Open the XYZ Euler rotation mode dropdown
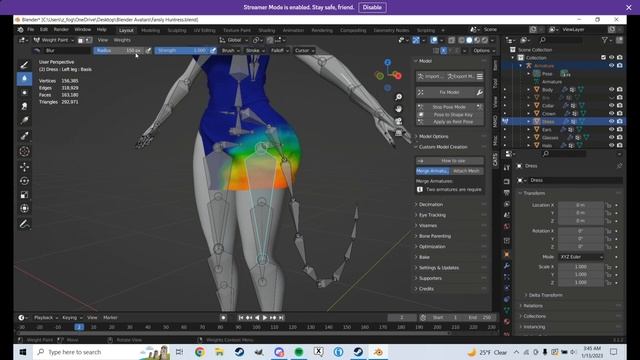This screenshot has height=360, width=640. click(581, 257)
